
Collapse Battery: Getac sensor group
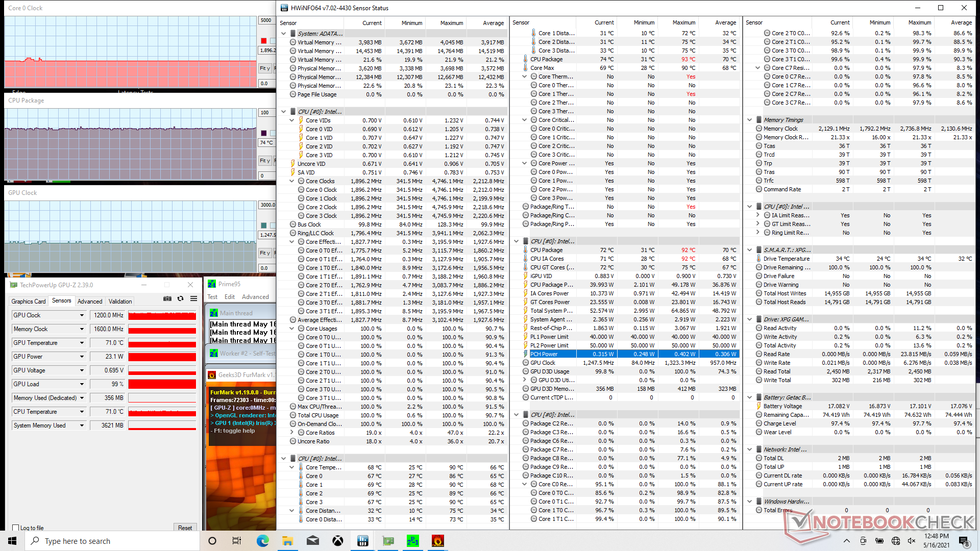750,397
